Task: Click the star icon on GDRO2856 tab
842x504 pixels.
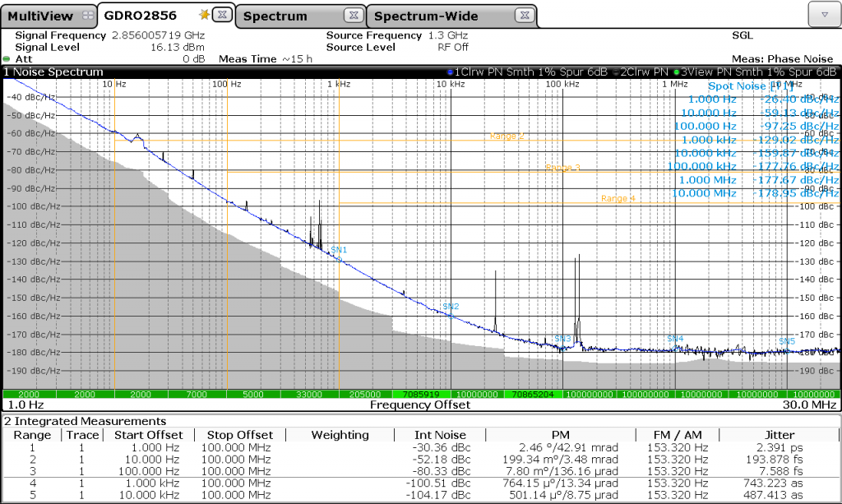Action: 204,15
